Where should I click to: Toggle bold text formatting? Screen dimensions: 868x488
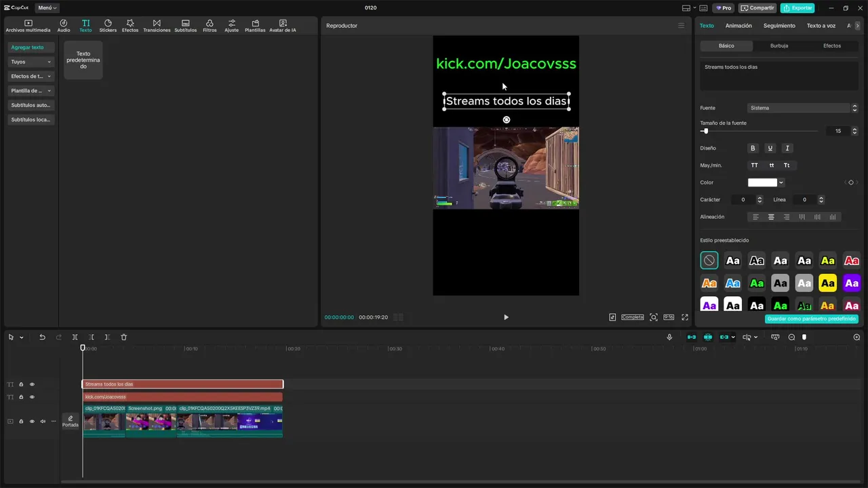[753, 148]
